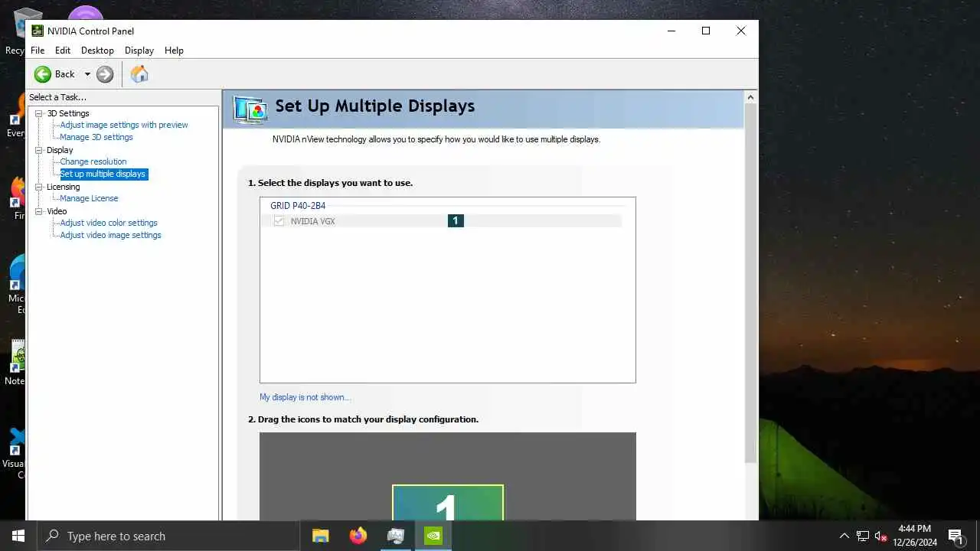Viewport: 980px width, 551px height.
Task: Click the NVIDIA Control Panel title icon
Action: pos(38,31)
